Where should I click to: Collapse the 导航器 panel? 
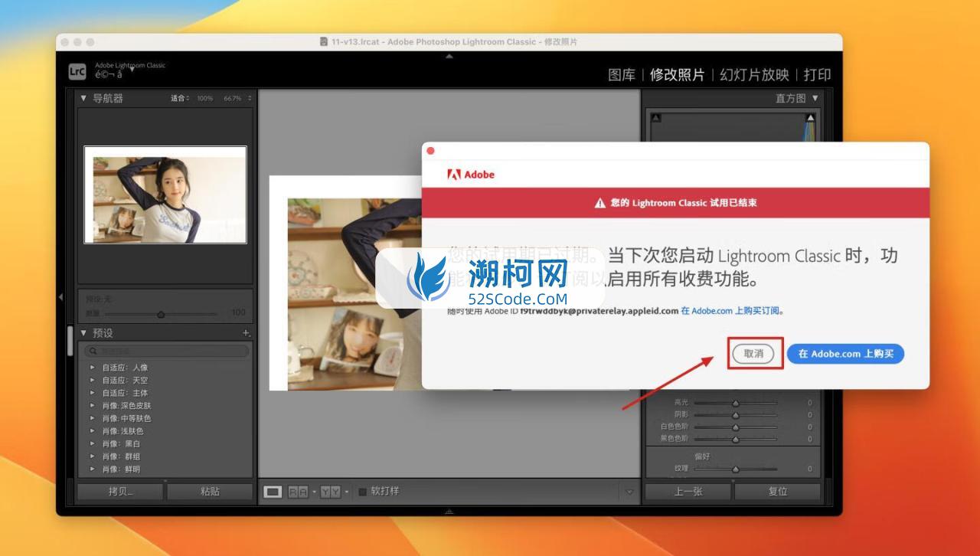[83, 98]
